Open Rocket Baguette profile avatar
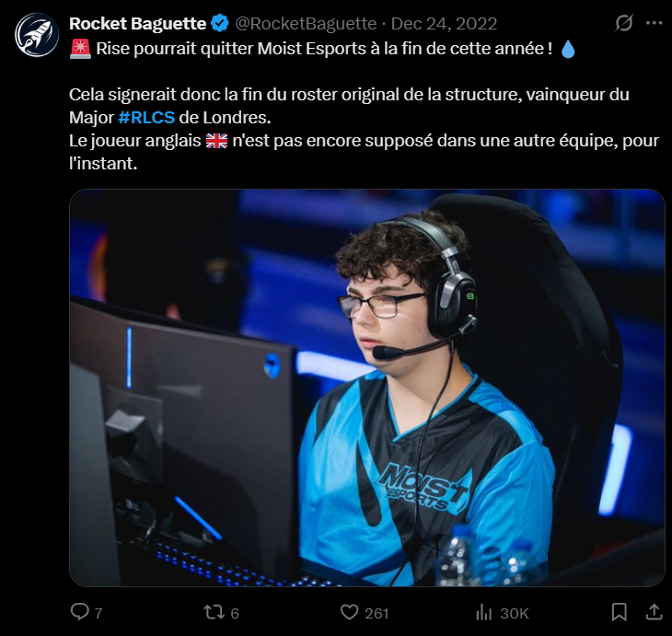This screenshot has height=636, width=672. click(37, 35)
